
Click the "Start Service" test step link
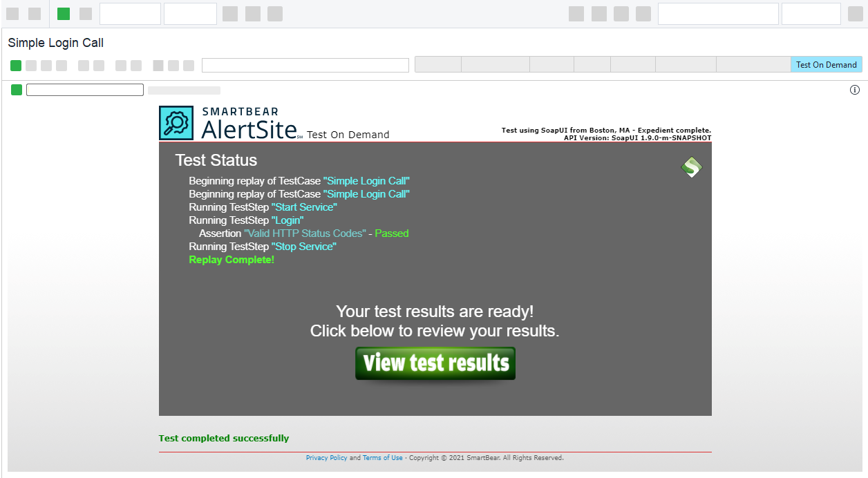click(304, 207)
